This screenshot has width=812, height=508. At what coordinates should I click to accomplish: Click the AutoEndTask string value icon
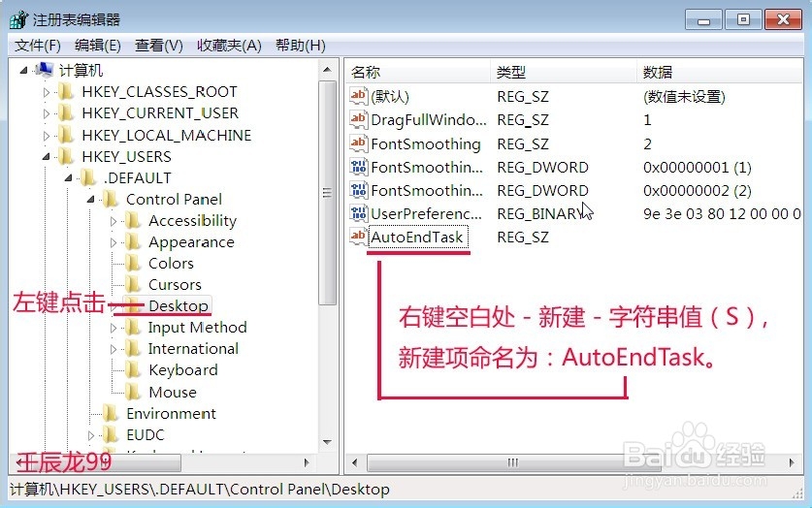click(358, 237)
